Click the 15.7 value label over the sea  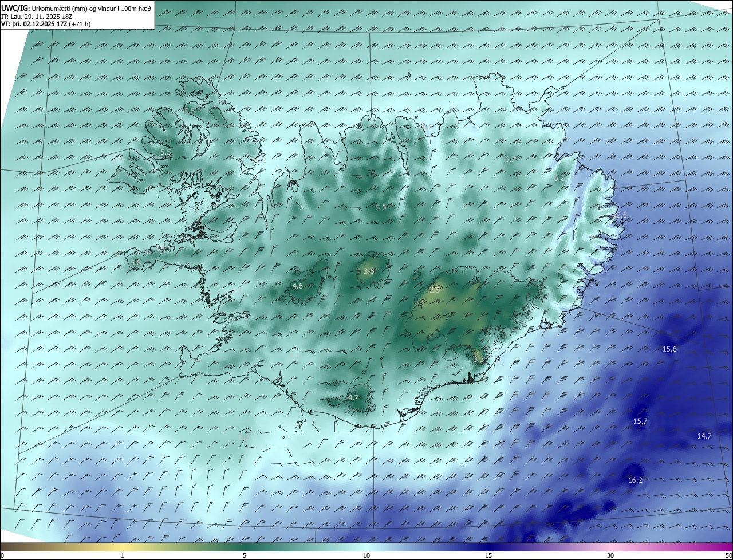[x=640, y=421]
